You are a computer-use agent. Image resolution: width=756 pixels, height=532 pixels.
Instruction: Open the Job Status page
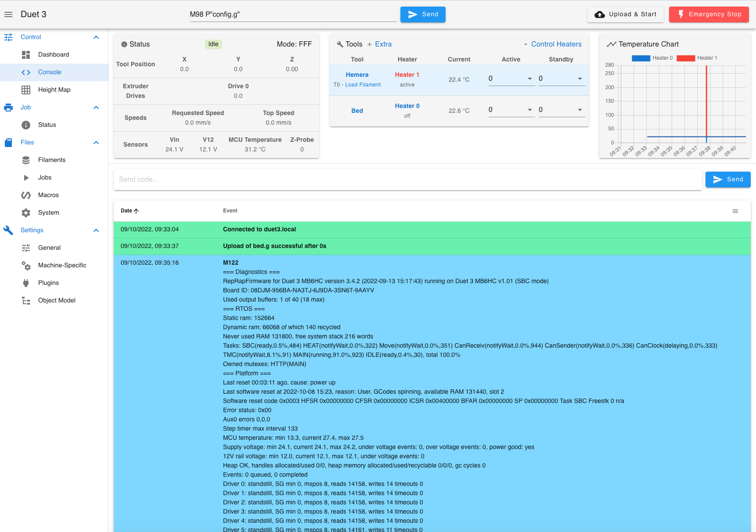click(x=54, y=125)
